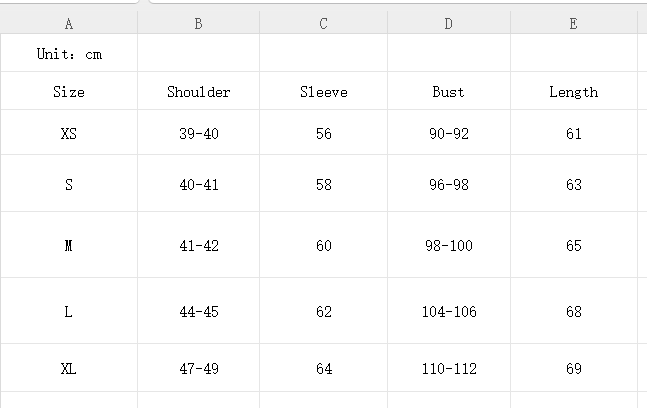647x408 pixels.
Task: Select the "Shoulder" header cell
Action: point(198,92)
